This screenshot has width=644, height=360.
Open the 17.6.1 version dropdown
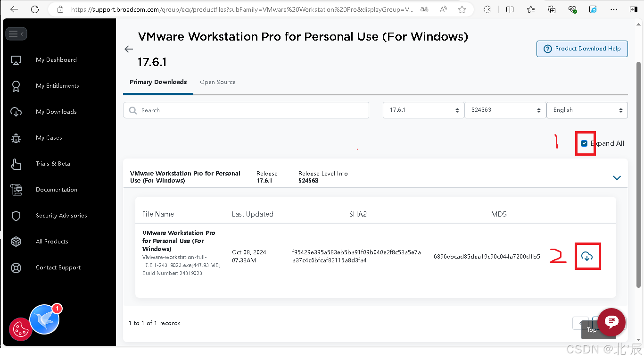(423, 110)
